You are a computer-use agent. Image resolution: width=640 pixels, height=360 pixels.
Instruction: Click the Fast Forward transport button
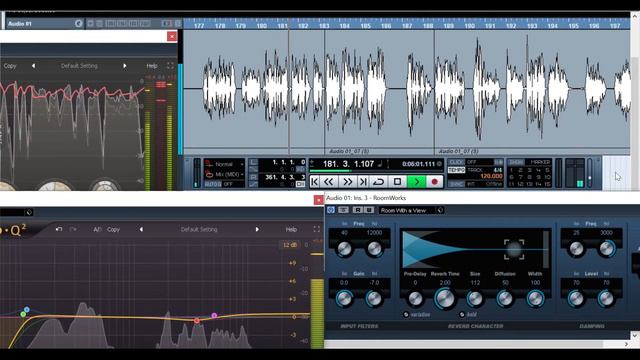pos(348,182)
